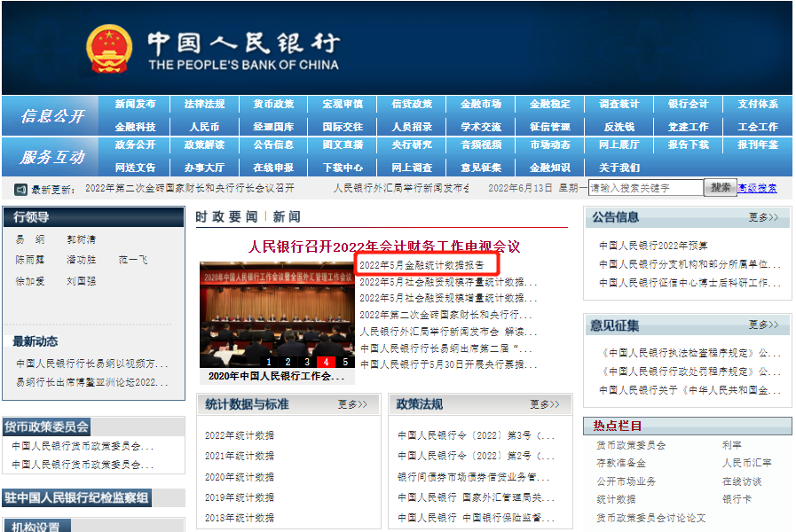The height and width of the screenshot is (532, 796).
Task: Select slide 5 in image carousel
Action: pyautogui.click(x=345, y=362)
